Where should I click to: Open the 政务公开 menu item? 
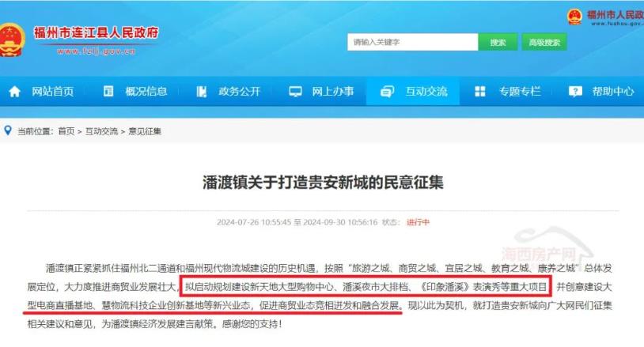[x=240, y=91]
